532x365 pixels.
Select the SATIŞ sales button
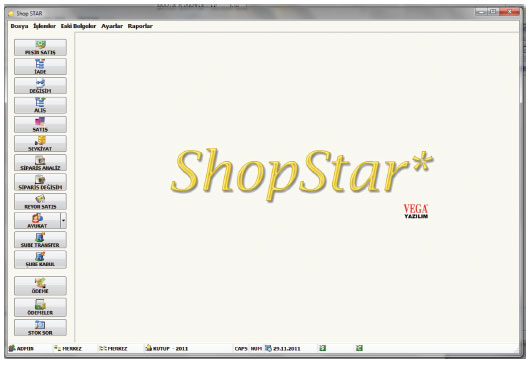[40, 124]
